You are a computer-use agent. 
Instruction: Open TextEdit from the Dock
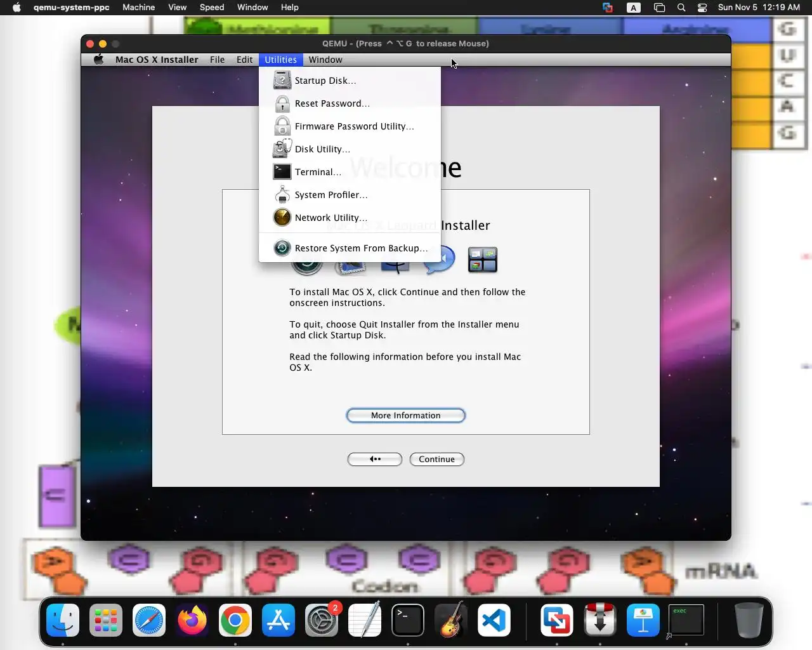click(365, 620)
